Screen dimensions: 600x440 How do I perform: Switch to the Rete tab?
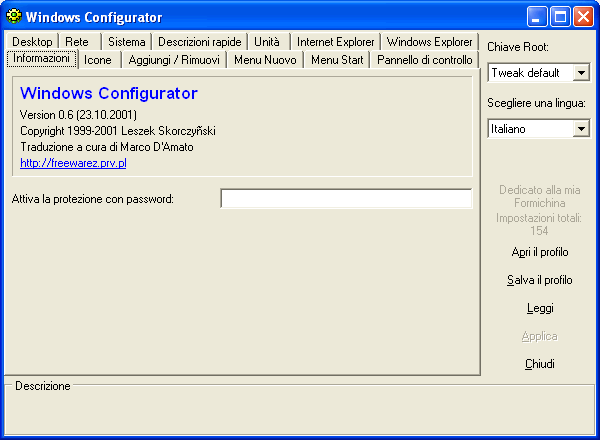80,41
